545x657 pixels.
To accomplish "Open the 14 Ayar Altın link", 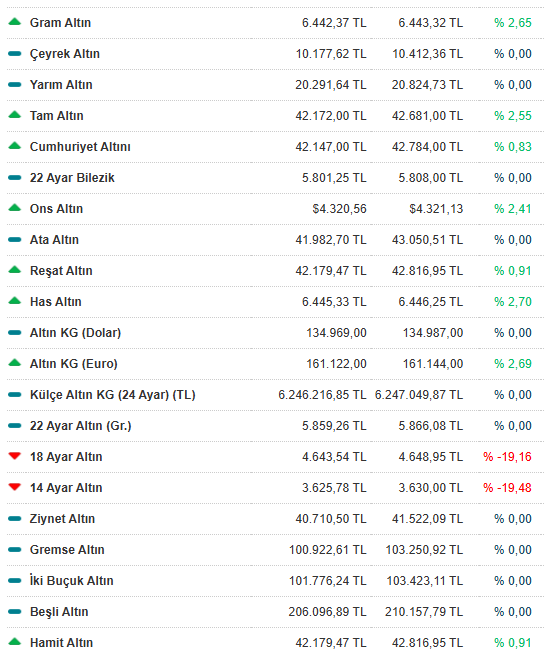I will point(66,488).
